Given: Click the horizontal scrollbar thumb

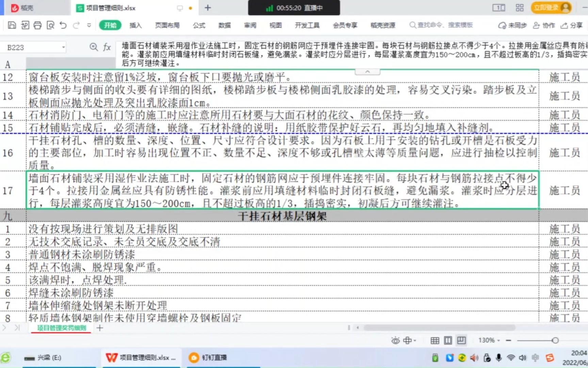Looking at the screenshot, I should point(439,328).
